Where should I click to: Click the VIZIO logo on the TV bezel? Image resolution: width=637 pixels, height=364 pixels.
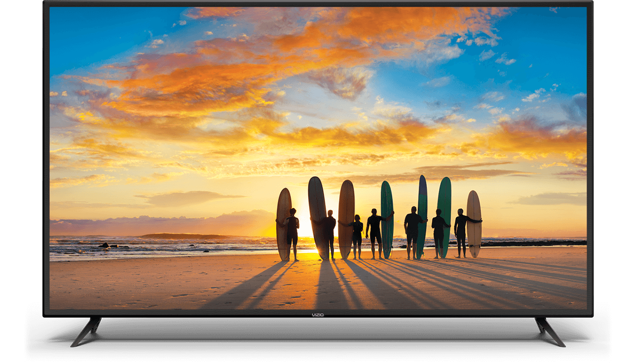[x=318, y=314]
